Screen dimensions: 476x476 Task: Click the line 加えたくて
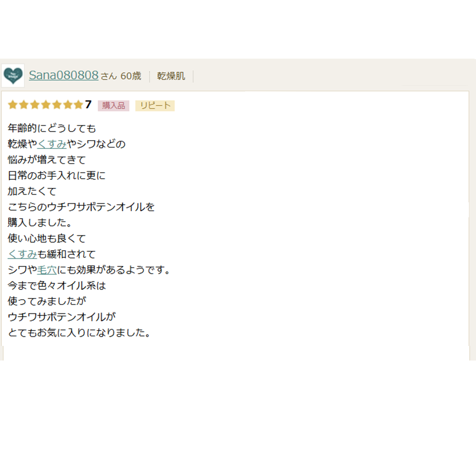click(32, 191)
